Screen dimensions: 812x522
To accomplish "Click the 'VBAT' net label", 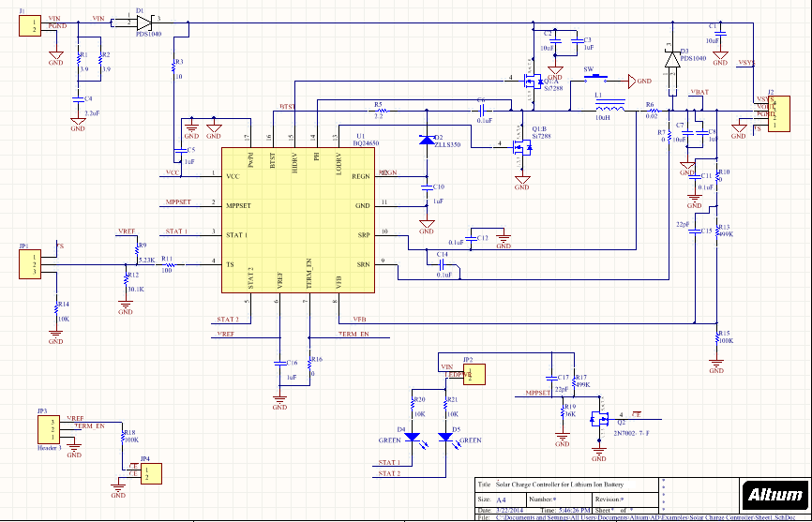I will pos(699,92).
